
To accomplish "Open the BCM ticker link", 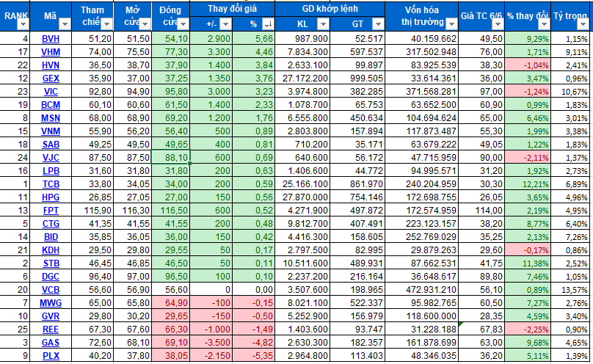I will 51,105.
